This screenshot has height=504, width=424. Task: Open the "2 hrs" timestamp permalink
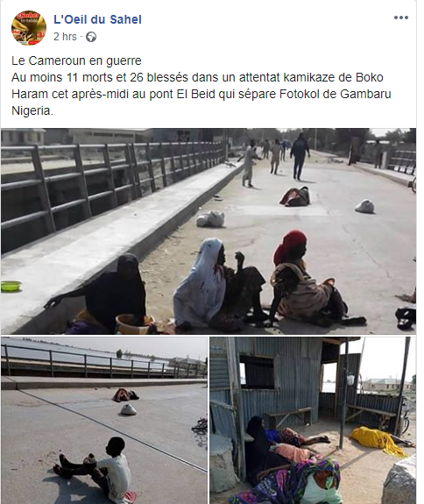tap(65, 37)
